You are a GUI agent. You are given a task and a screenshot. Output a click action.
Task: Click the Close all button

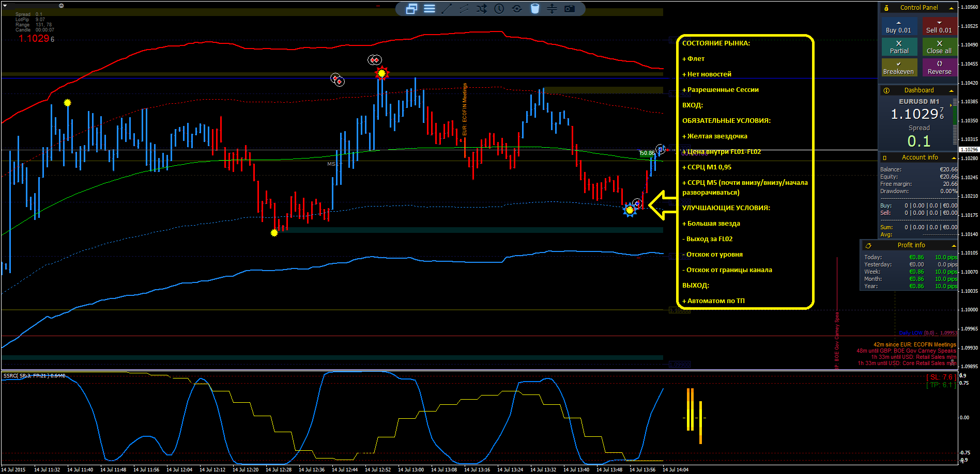pos(939,47)
